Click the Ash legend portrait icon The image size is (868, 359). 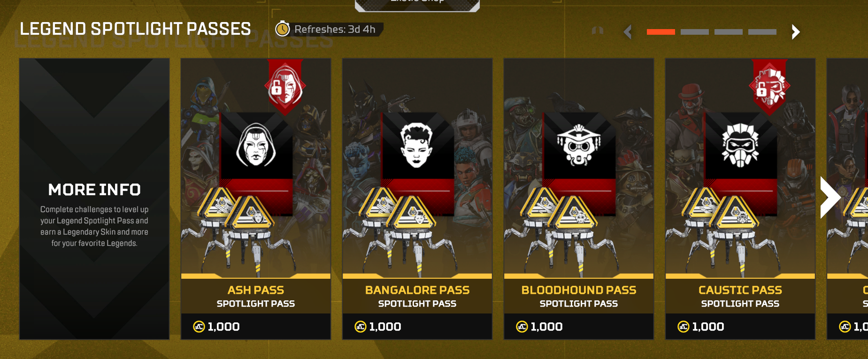(256, 145)
